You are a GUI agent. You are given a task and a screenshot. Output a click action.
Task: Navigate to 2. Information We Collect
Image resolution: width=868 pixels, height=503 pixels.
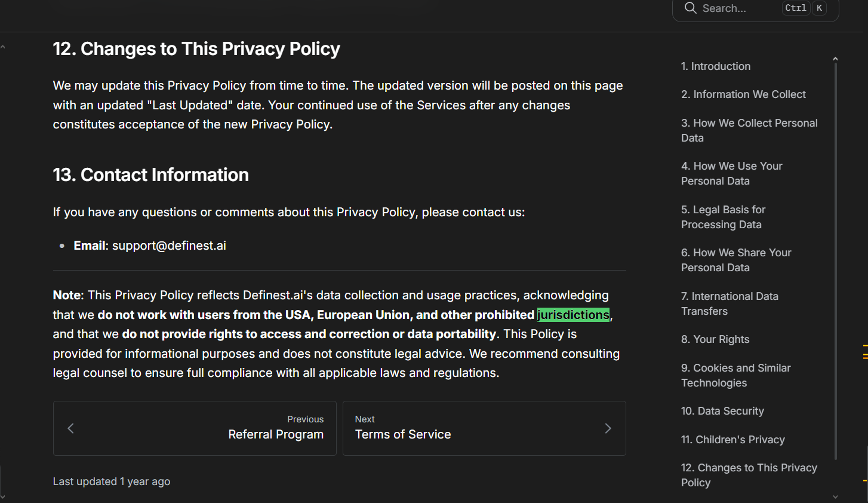click(743, 94)
